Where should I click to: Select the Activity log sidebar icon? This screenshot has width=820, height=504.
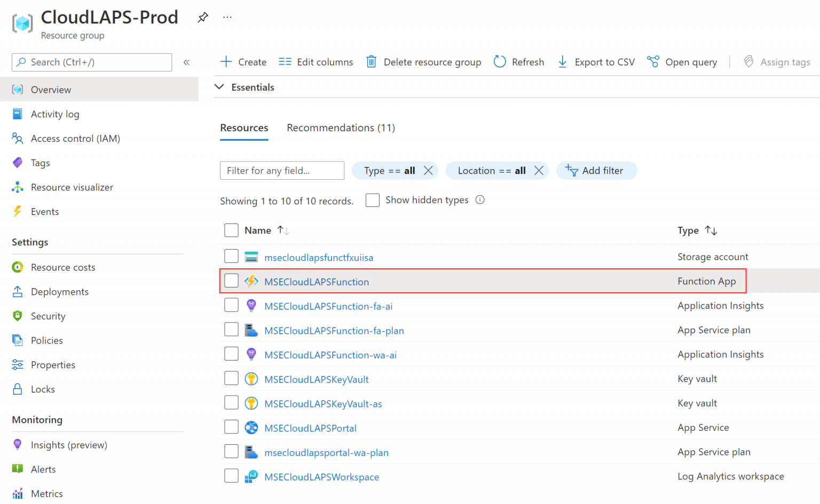[17, 114]
